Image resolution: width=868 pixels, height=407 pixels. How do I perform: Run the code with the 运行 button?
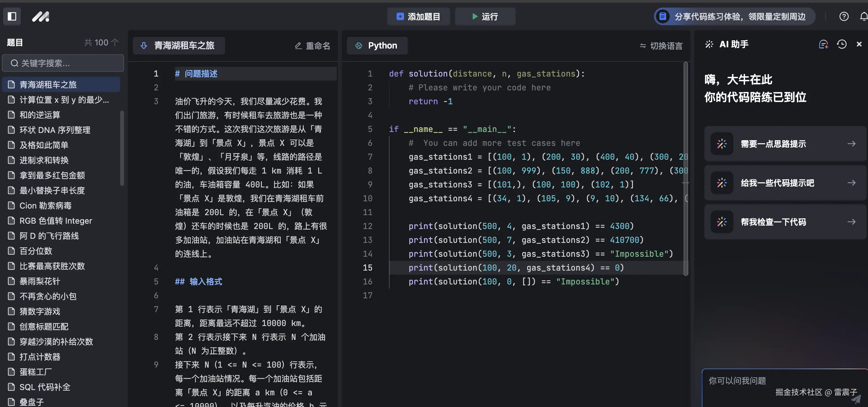(485, 16)
